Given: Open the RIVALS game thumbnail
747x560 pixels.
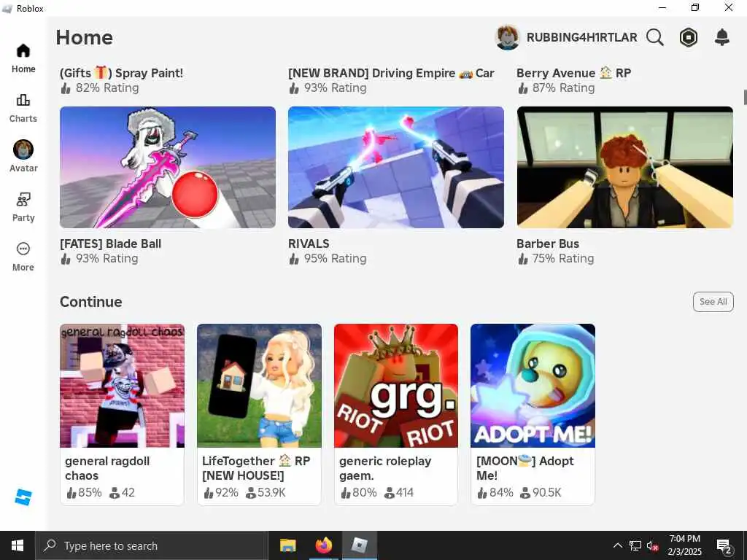Looking at the screenshot, I should [x=396, y=167].
